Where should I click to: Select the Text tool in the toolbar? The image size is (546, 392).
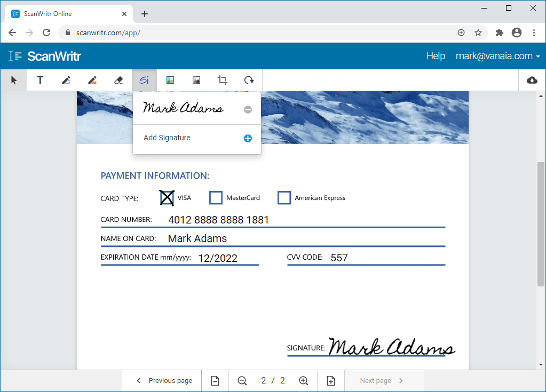(40, 80)
